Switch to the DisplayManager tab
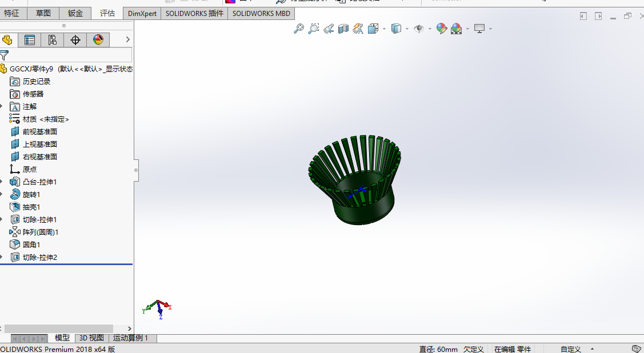The width and height of the screenshot is (644, 353). (98, 40)
